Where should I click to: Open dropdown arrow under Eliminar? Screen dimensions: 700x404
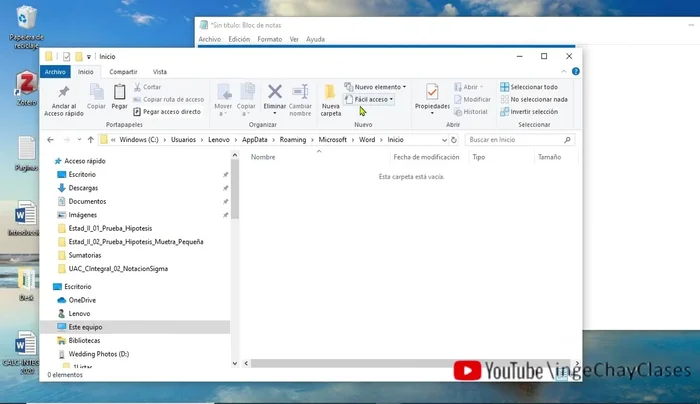275,113
